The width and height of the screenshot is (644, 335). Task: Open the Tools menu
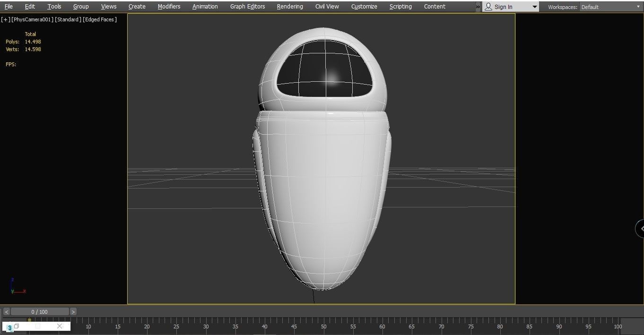[54, 7]
